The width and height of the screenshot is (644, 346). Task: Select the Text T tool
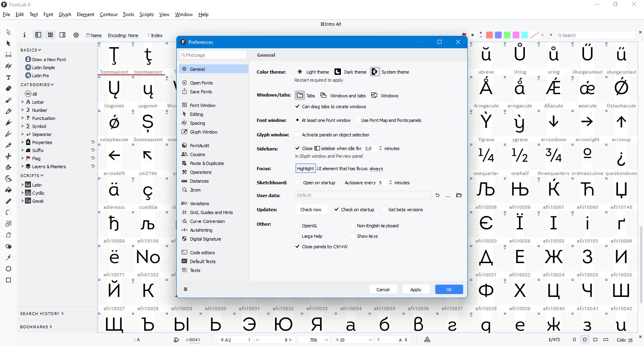point(8,77)
